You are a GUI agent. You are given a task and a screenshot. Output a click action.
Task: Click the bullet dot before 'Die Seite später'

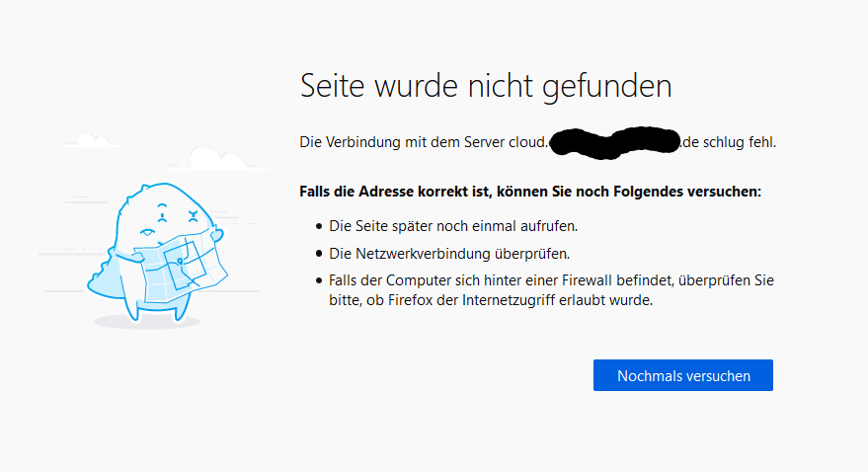point(319,226)
